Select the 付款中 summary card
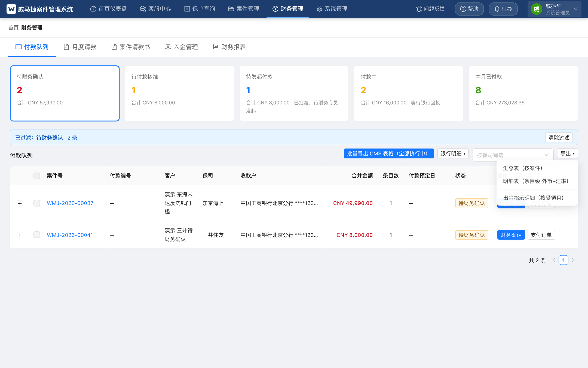588x368 pixels. pos(408,93)
